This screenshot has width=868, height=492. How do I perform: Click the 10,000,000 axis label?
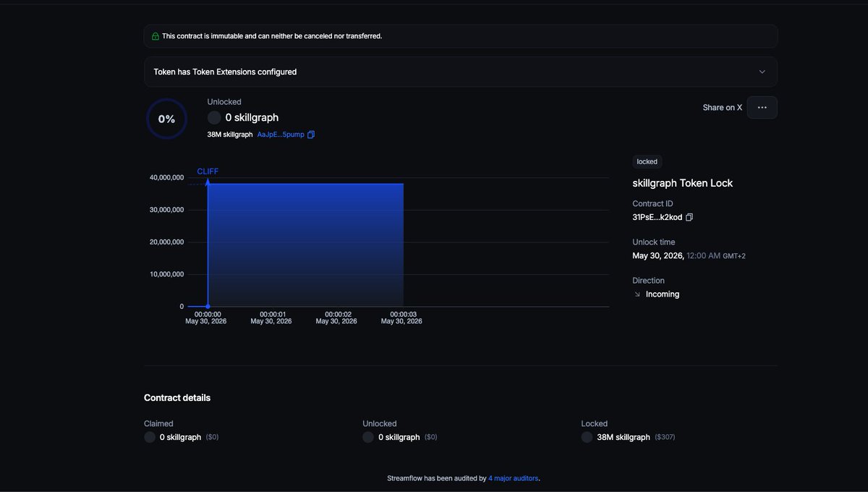pyautogui.click(x=166, y=274)
